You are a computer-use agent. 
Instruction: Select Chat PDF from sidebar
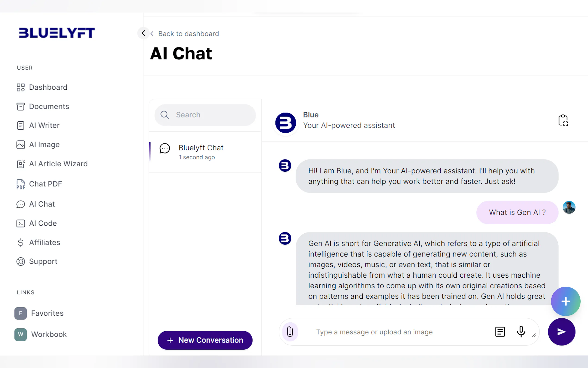(45, 184)
